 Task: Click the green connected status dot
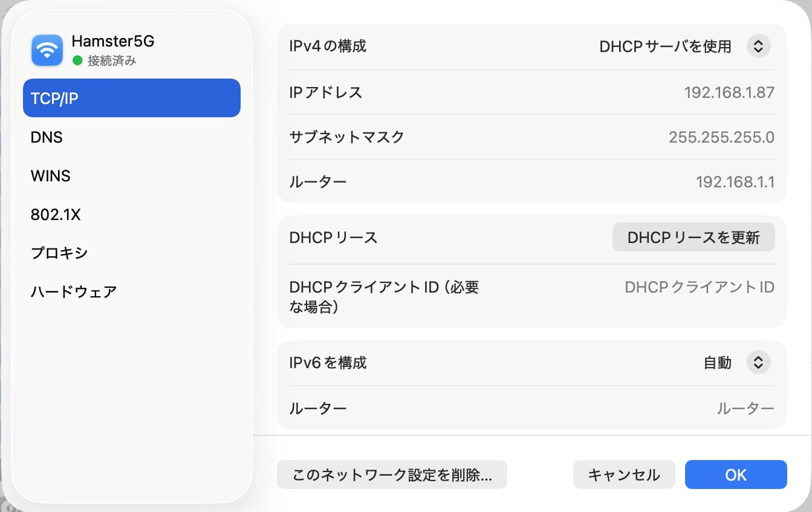point(77,60)
